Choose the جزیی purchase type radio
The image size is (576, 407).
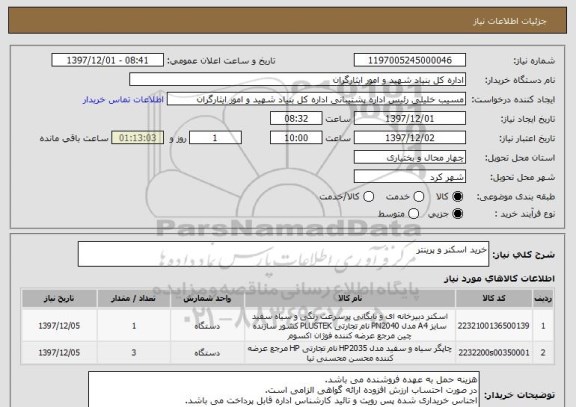pyautogui.click(x=457, y=213)
